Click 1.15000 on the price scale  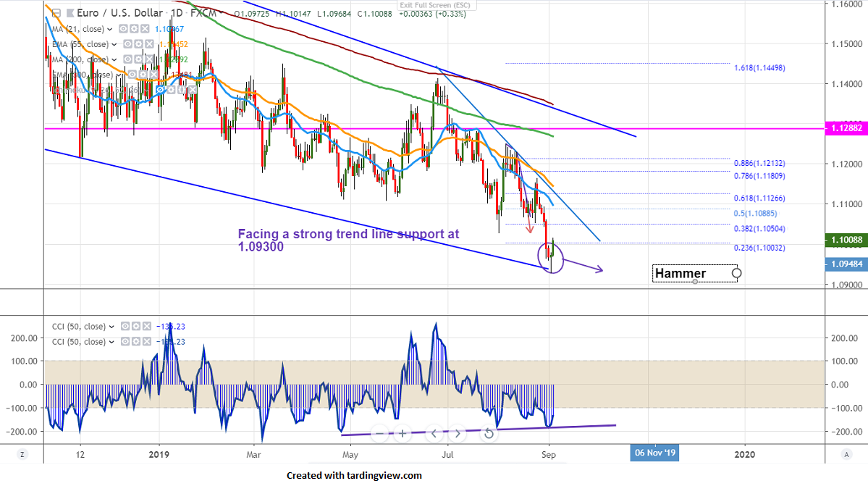pos(847,43)
